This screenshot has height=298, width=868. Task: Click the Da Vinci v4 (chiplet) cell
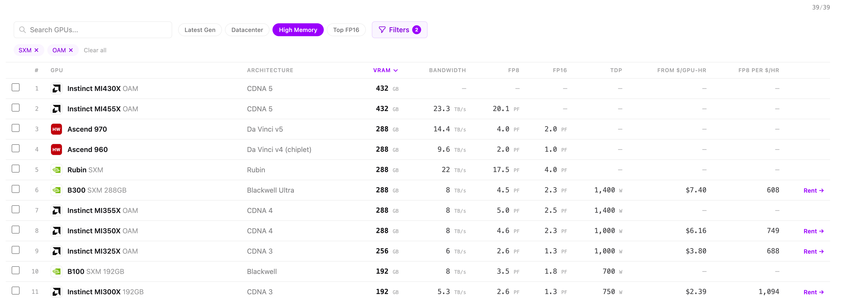click(279, 149)
